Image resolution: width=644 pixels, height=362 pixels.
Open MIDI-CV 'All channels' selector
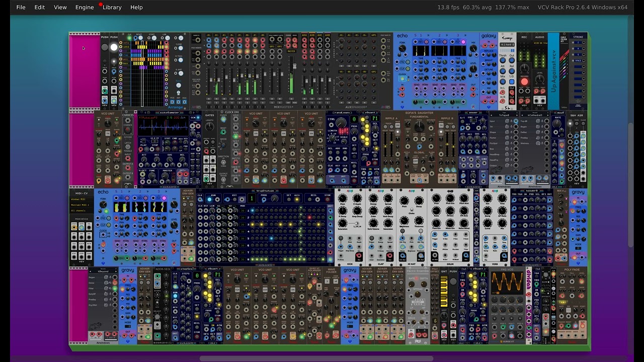click(82, 210)
